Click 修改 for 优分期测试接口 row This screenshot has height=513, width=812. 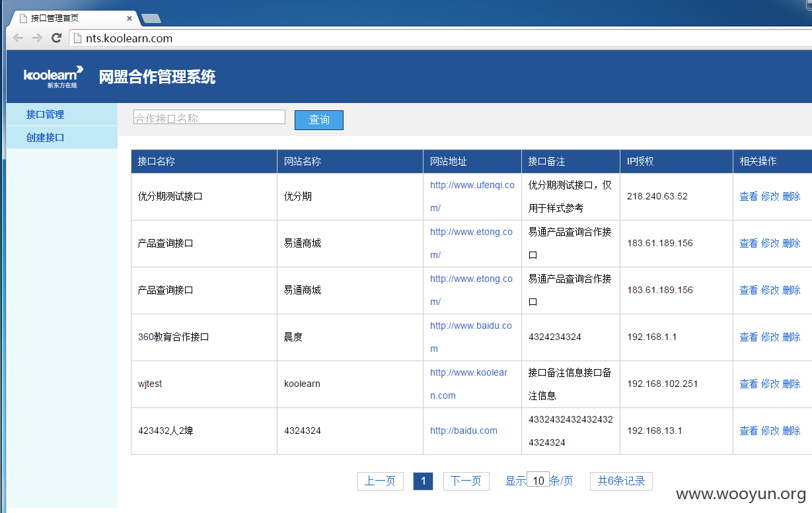click(770, 196)
